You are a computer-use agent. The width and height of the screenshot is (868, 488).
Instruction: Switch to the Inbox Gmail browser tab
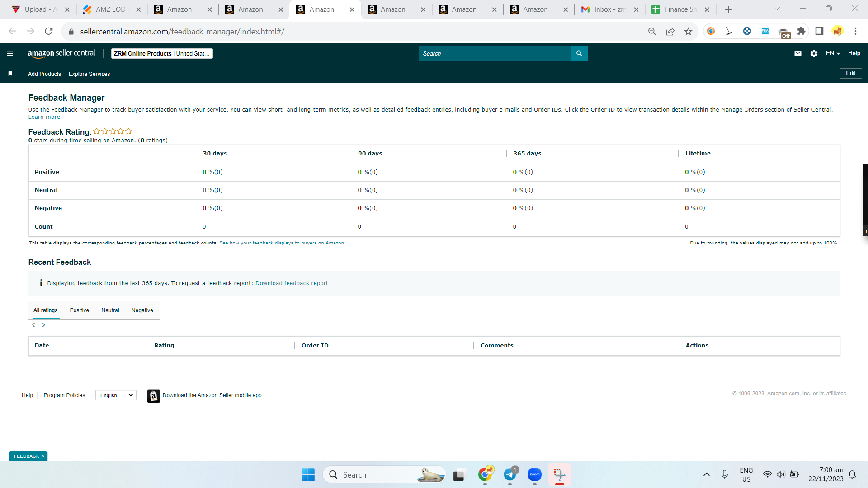(610, 9)
